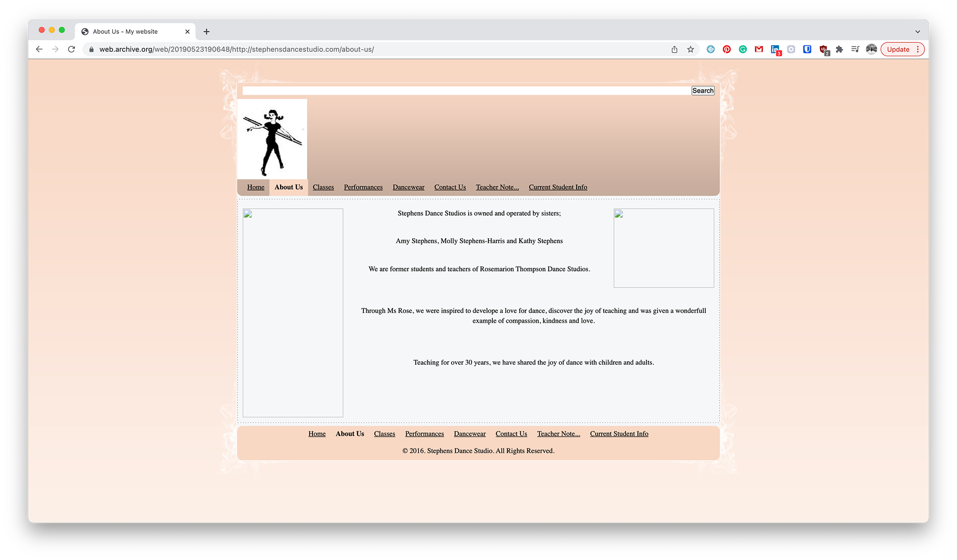Follow the footer Performances link
957x560 pixels.
click(x=425, y=434)
